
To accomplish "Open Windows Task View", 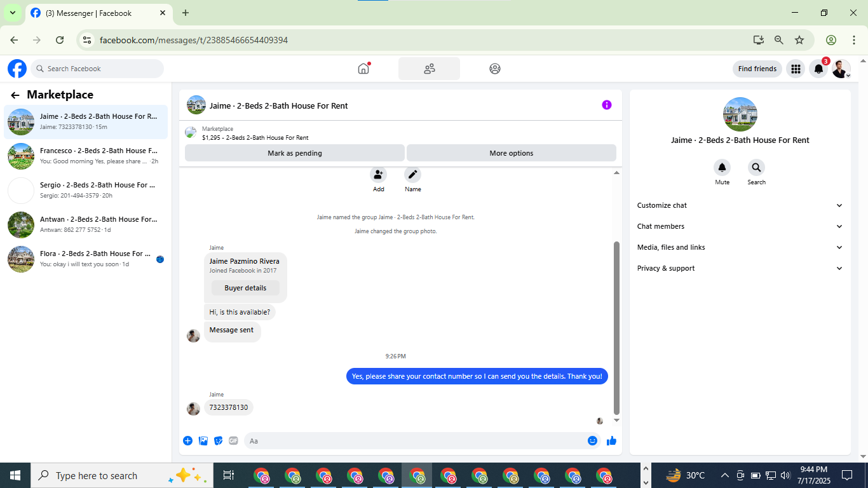I will coord(229,475).
